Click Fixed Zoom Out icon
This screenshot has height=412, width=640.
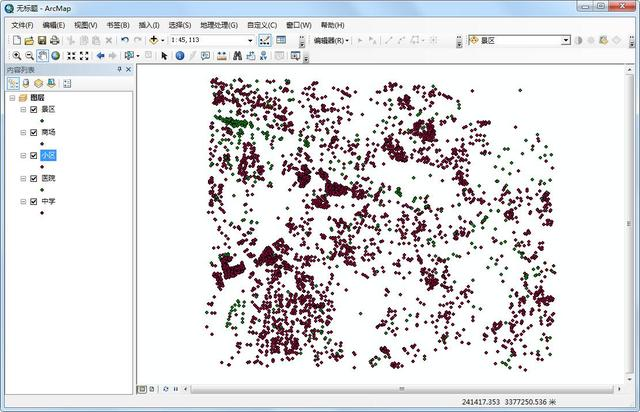click(x=84, y=56)
